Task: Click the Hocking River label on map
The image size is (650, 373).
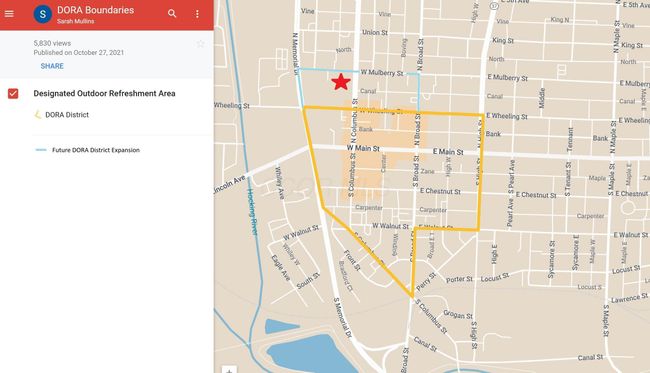Action: click(x=253, y=212)
